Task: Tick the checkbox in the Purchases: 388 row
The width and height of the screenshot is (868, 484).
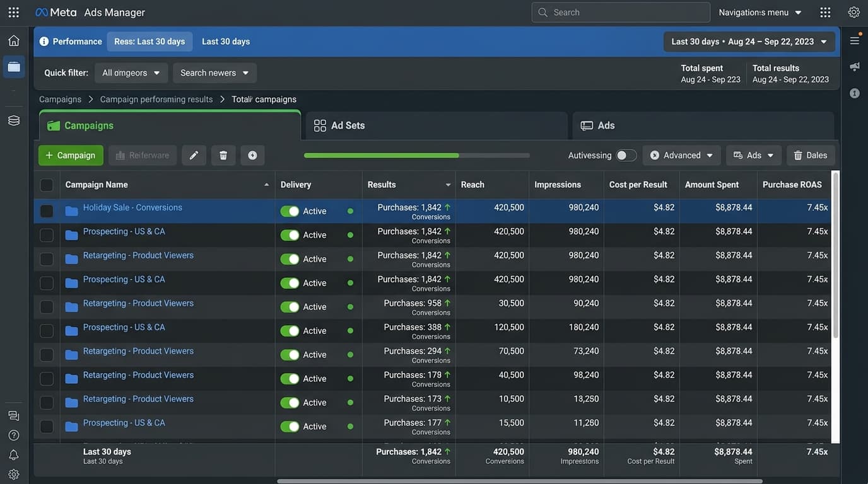Action: click(47, 331)
